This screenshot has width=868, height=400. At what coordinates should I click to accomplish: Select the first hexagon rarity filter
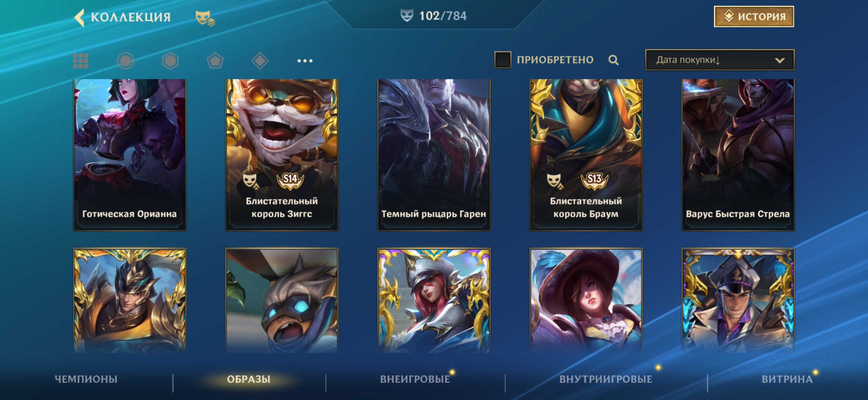click(125, 61)
